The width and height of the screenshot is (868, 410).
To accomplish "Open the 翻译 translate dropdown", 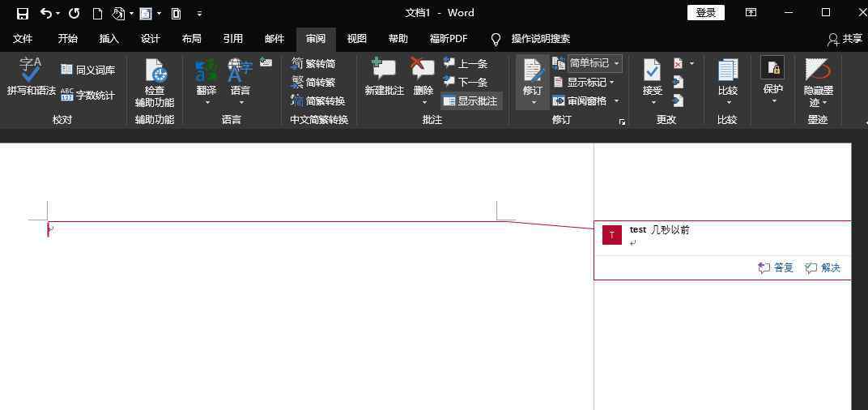I will tap(206, 82).
